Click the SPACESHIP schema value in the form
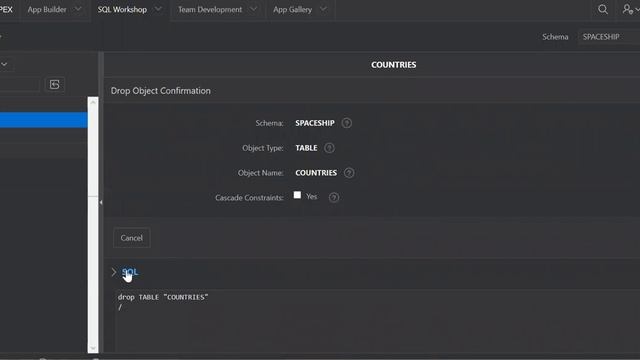 315,123
